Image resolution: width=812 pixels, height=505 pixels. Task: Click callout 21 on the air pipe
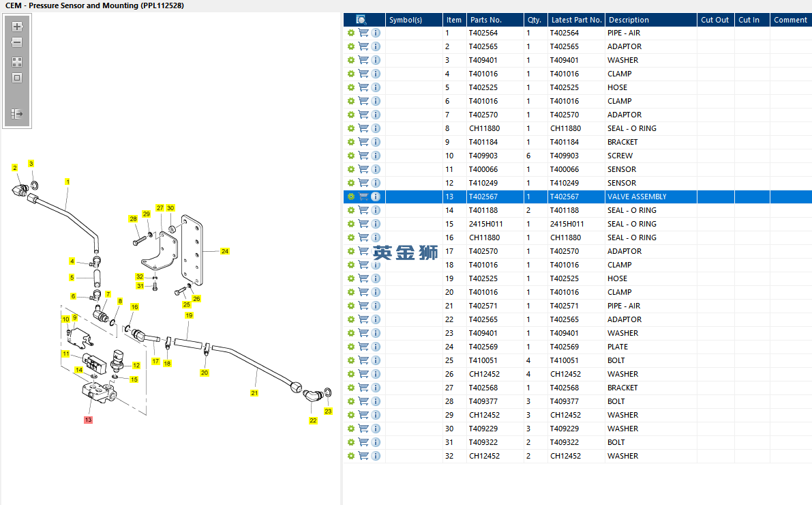[254, 393]
